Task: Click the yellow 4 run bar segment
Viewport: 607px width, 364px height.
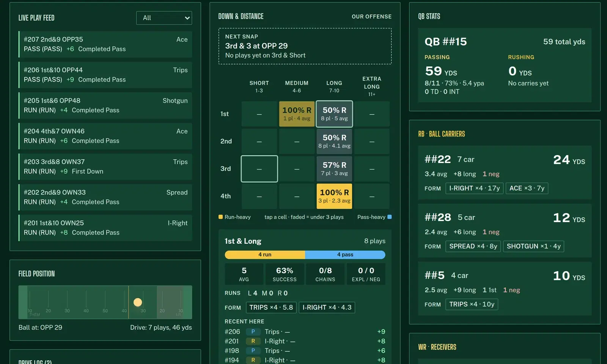Action: [265, 255]
